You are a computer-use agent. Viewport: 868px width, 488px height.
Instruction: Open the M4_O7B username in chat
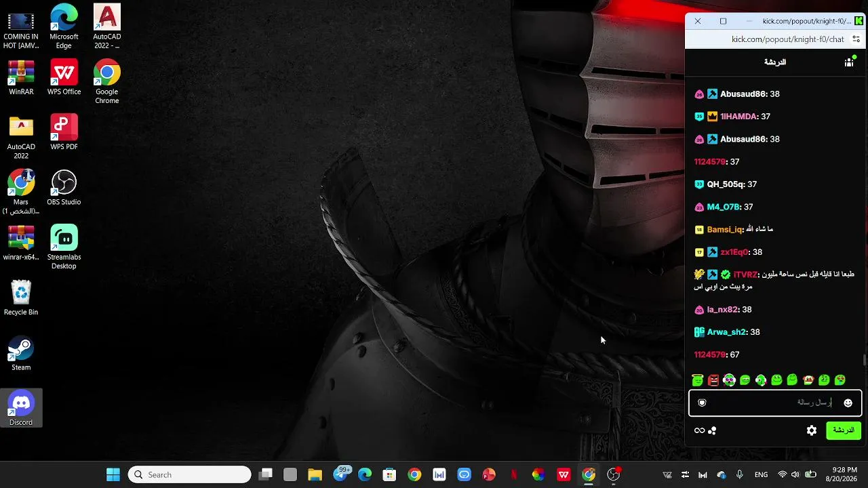724,207
